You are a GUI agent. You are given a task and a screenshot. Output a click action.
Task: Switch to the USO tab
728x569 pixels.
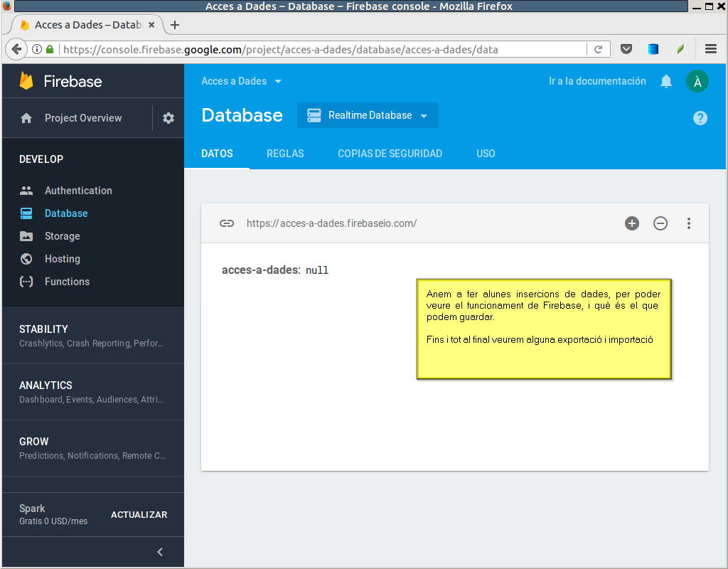coord(486,154)
